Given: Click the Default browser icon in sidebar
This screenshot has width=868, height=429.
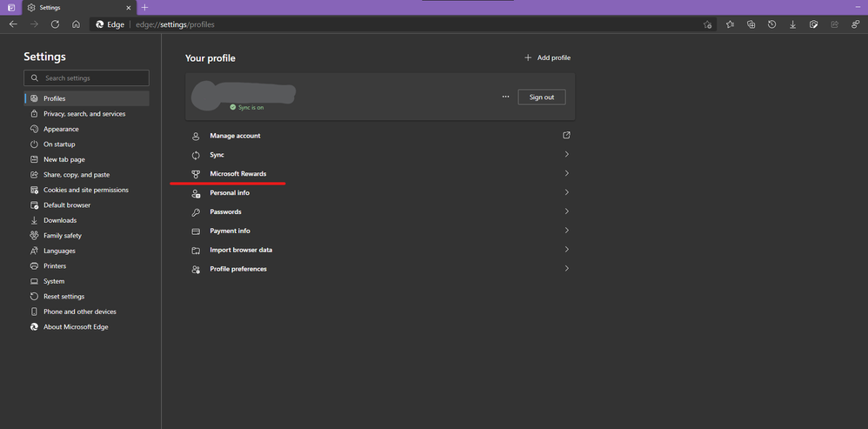Looking at the screenshot, I should [34, 204].
